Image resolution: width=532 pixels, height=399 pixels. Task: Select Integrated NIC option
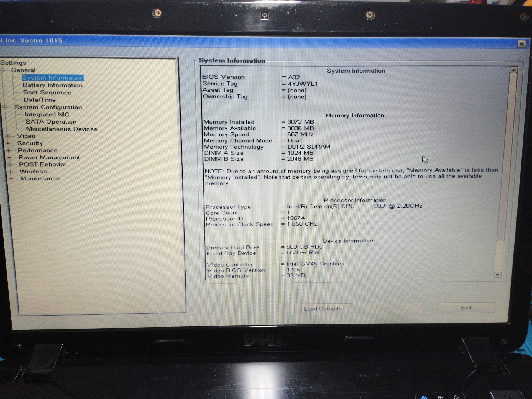[x=47, y=114]
